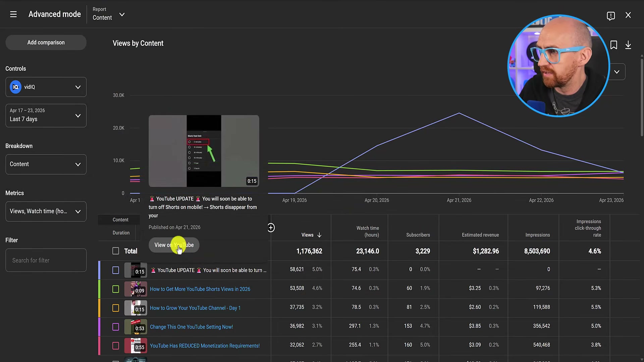Click the 0:53 YouTube Setting row thumbnail
The image size is (644, 362).
click(x=136, y=327)
